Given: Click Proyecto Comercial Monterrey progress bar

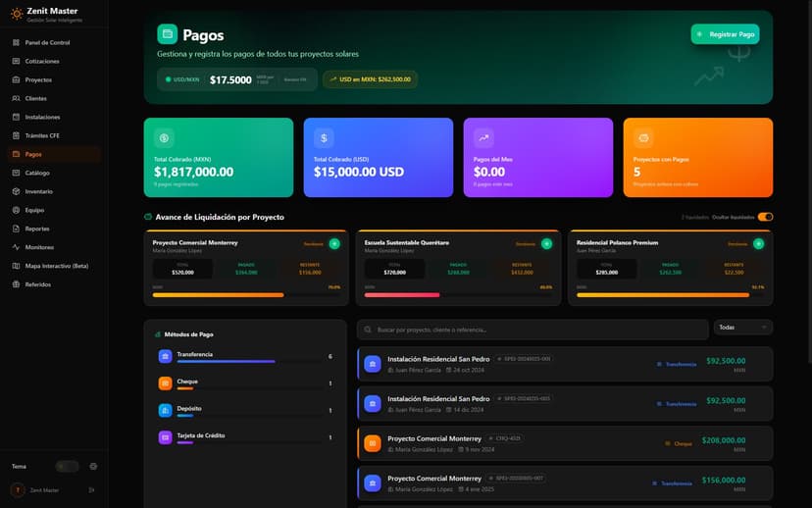Looking at the screenshot, I should [x=246, y=295].
